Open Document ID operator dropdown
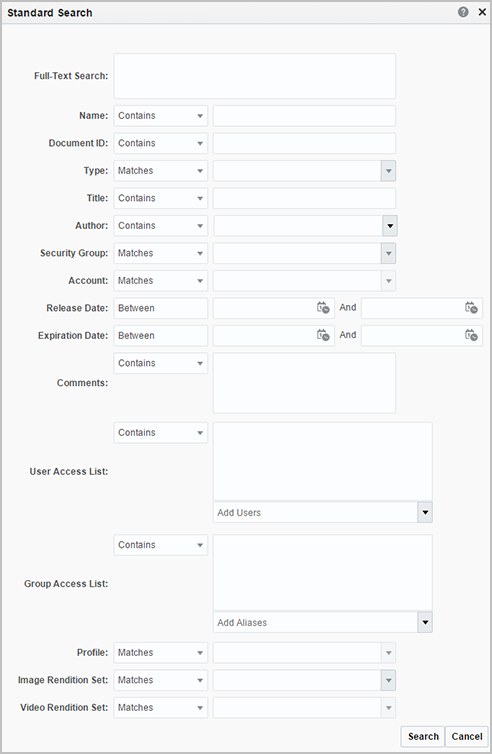492x754 pixels. 161,143
